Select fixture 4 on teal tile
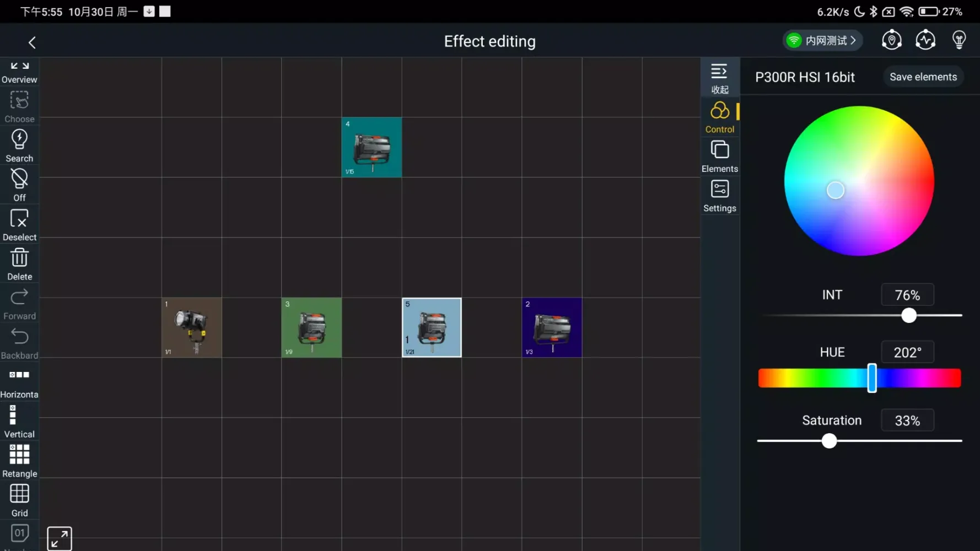 [371, 147]
